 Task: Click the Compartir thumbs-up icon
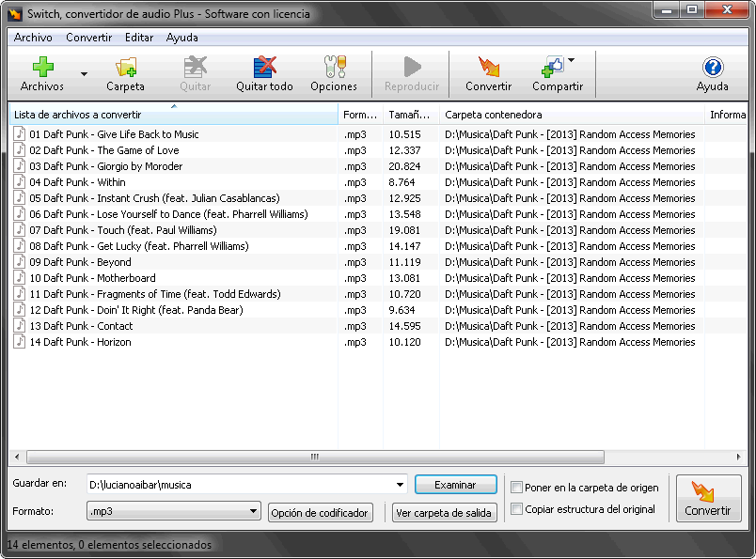click(553, 67)
